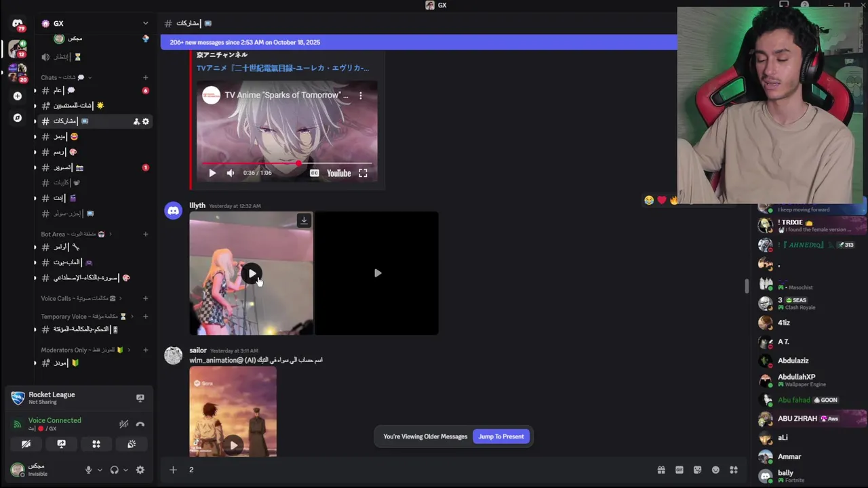Image resolution: width=868 pixels, height=488 pixels.
Task: Click the message input field
Action: 417,470
